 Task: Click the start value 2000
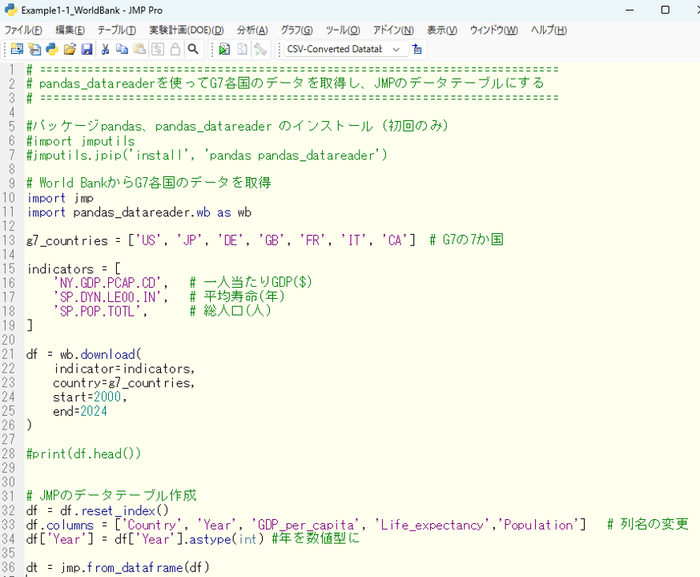(x=107, y=397)
